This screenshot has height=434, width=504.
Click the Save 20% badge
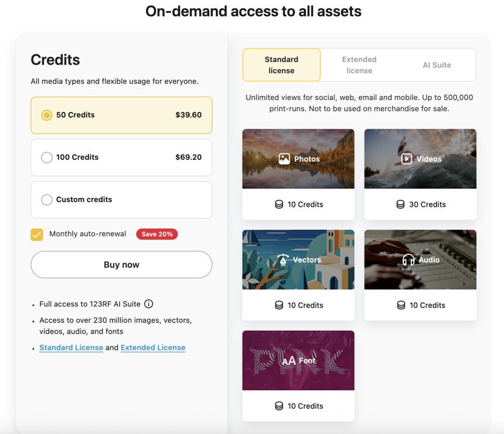[157, 234]
